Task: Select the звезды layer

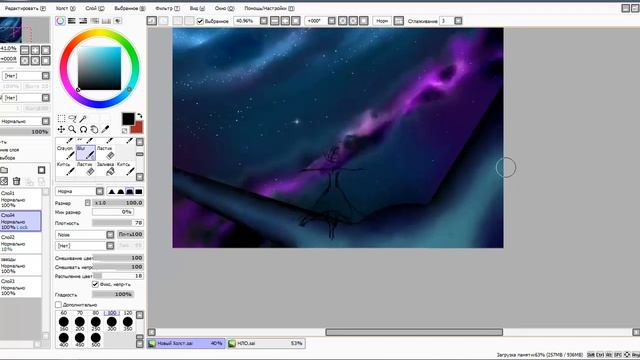Action: click(x=20, y=265)
